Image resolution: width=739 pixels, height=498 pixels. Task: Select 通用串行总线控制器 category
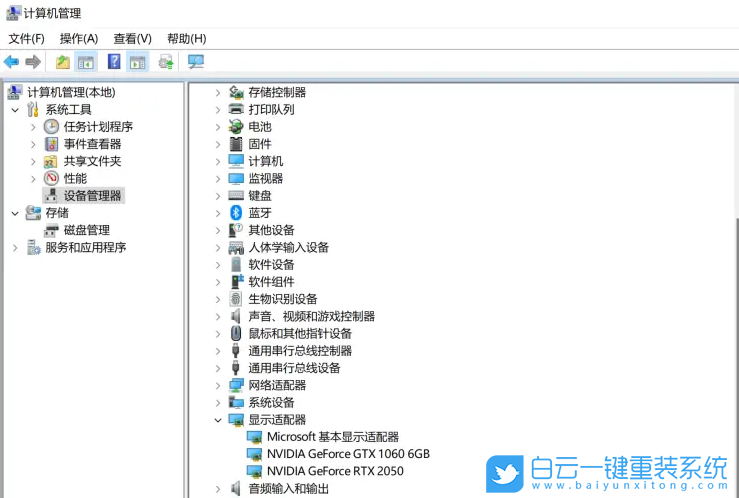pos(300,351)
